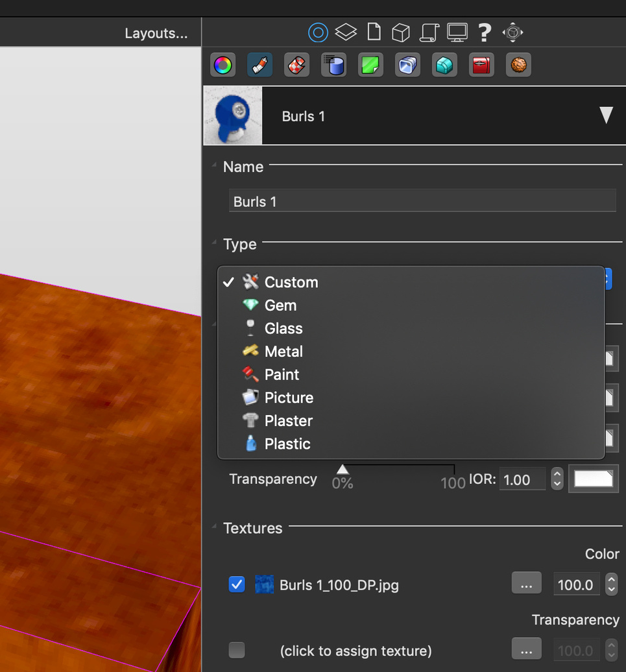626x672 pixels.
Task: Browse for transparency texture with ... button
Action: (x=526, y=649)
